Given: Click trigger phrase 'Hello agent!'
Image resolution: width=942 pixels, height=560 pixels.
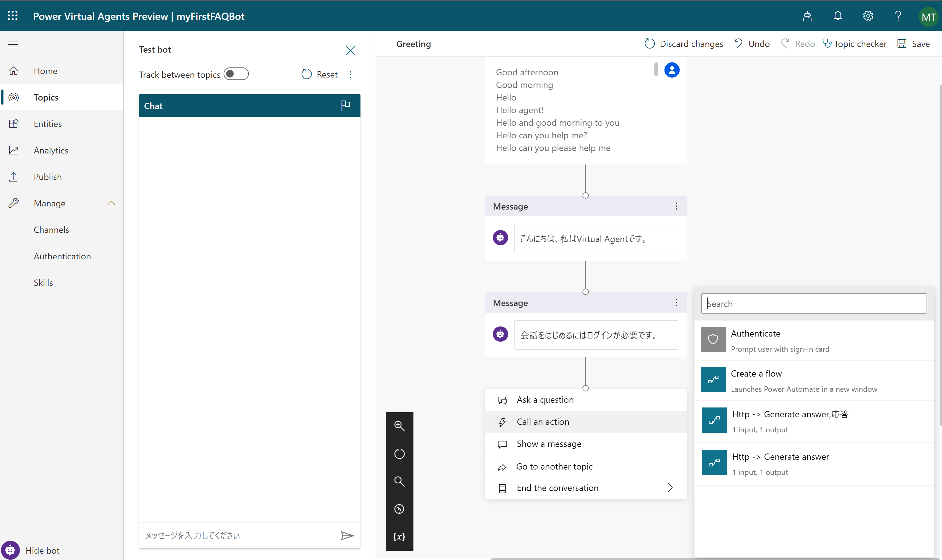Looking at the screenshot, I should pyautogui.click(x=519, y=110).
